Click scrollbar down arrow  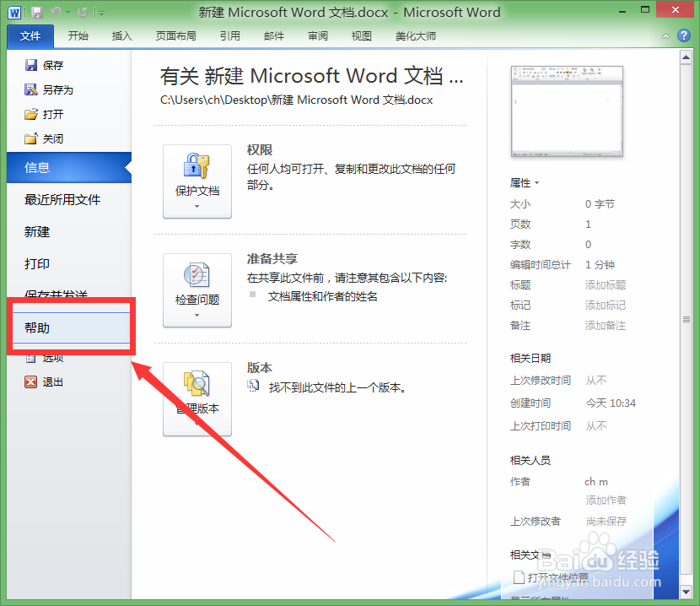[686, 592]
